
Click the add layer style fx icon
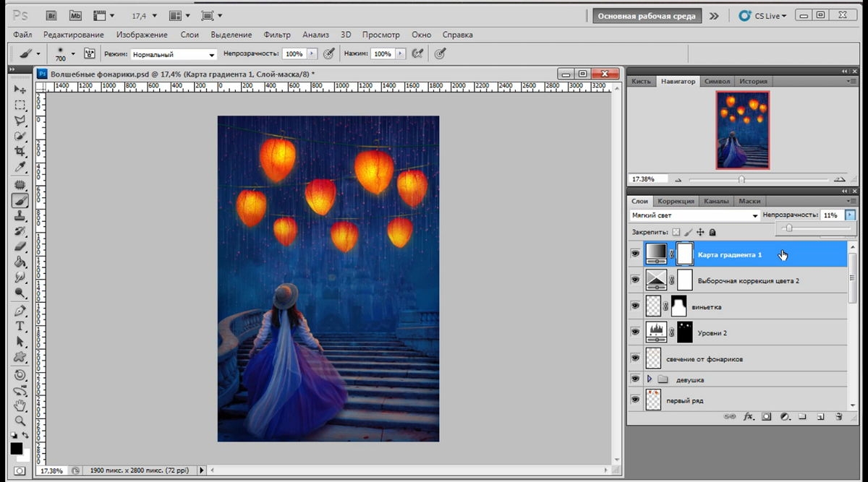pyautogui.click(x=749, y=417)
